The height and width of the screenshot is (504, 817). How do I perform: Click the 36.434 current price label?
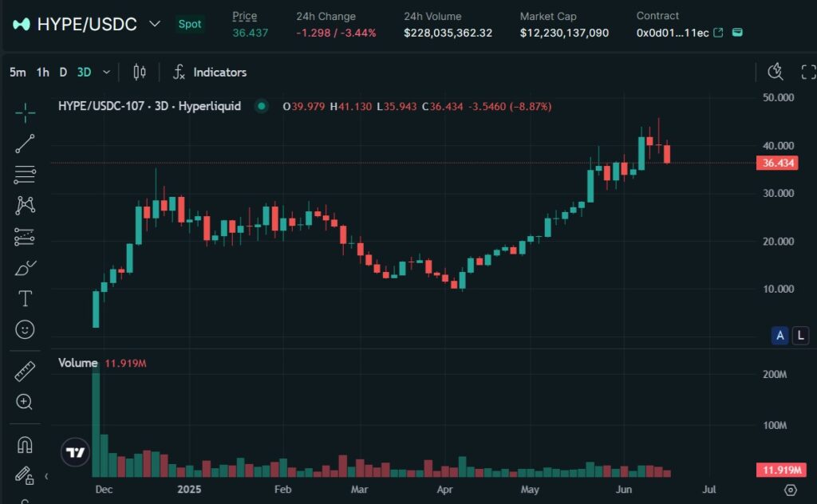tap(777, 163)
